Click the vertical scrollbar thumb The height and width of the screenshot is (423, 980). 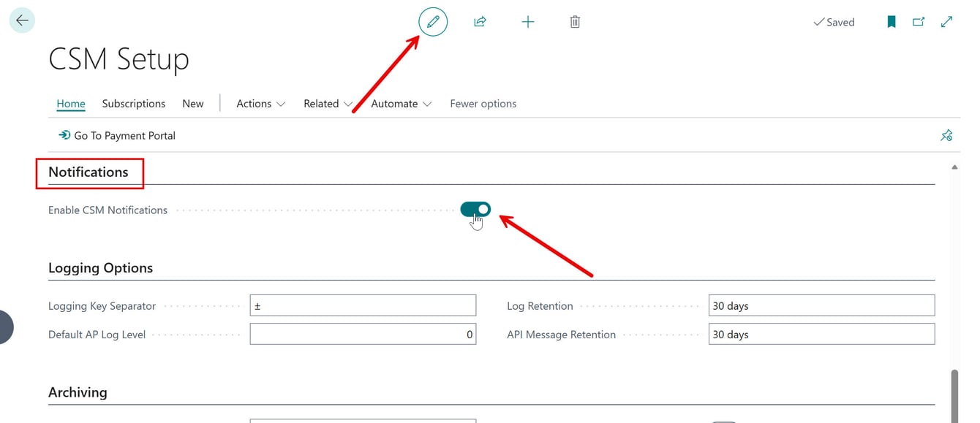954,395
